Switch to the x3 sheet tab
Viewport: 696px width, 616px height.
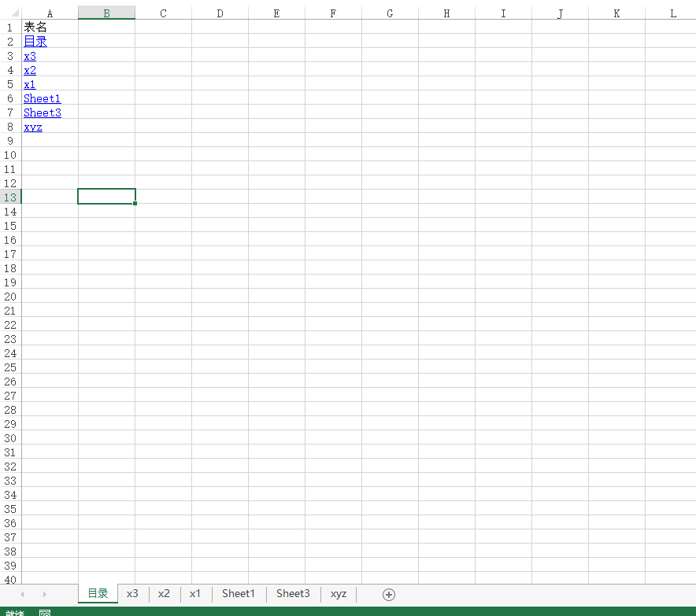point(132,593)
